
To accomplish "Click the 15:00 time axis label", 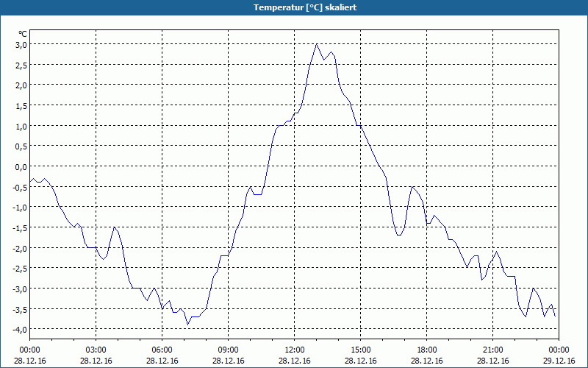I will point(361,350).
